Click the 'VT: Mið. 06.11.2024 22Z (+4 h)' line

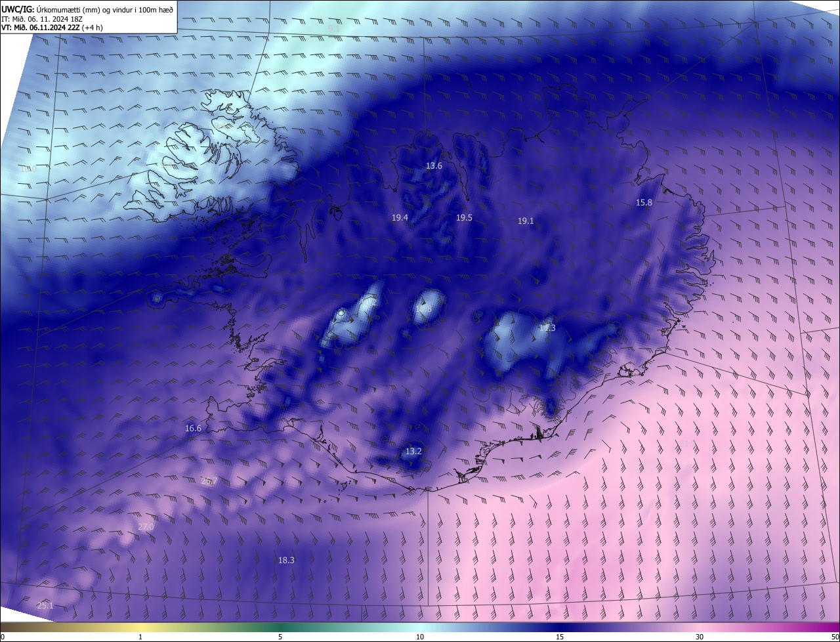tap(52, 28)
